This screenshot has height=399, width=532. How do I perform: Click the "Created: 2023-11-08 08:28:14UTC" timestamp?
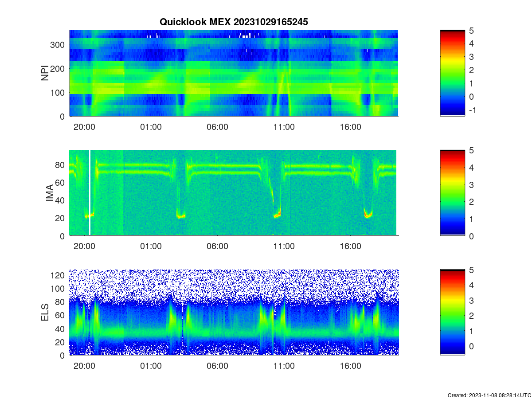point(489,395)
